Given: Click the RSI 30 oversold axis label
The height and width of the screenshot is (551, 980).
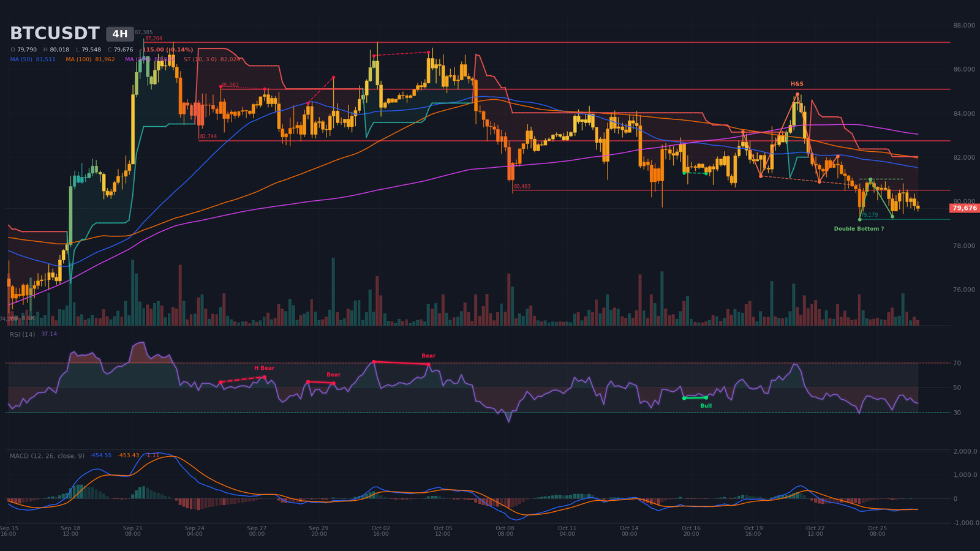Looking at the screenshot, I should (x=957, y=413).
